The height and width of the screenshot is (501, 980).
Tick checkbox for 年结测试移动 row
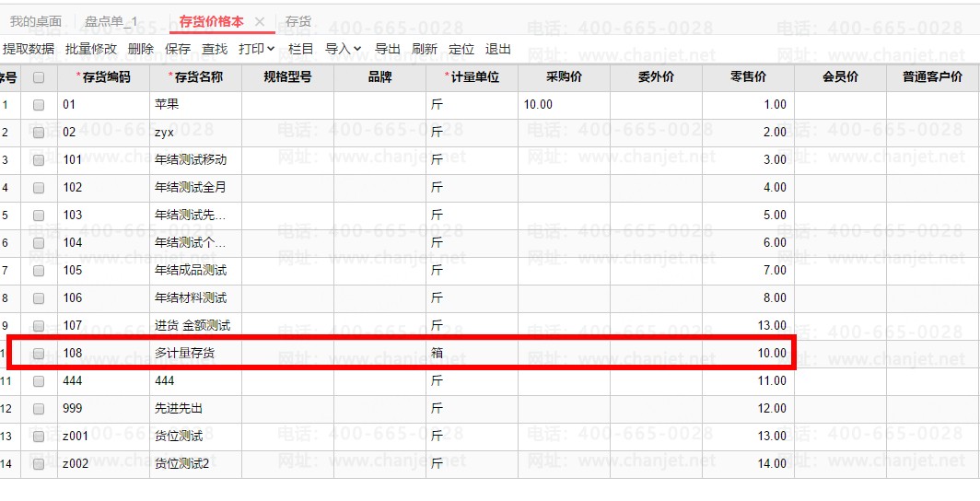click(x=39, y=160)
